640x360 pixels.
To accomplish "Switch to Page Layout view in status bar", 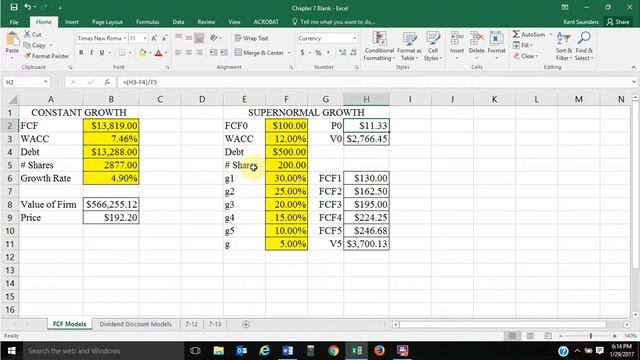I will click(x=530, y=336).
